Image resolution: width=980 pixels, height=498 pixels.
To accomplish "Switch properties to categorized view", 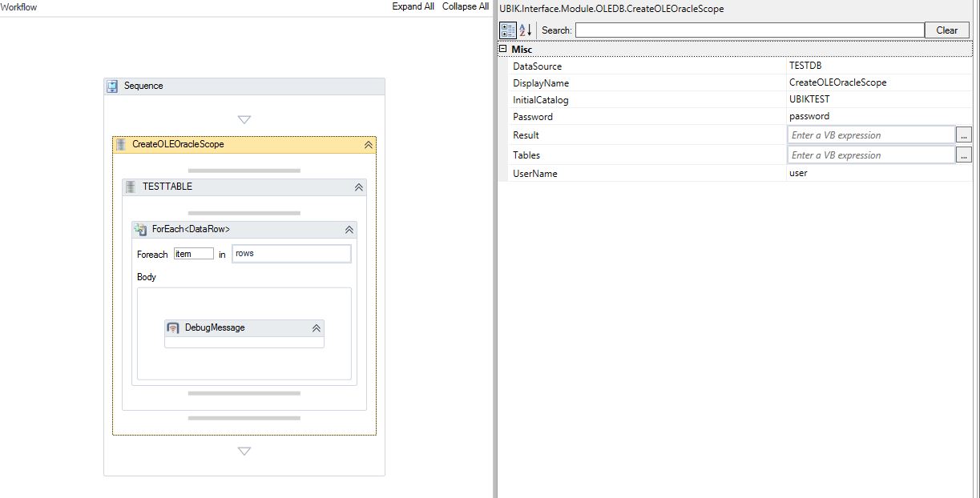I will [508, 30].
